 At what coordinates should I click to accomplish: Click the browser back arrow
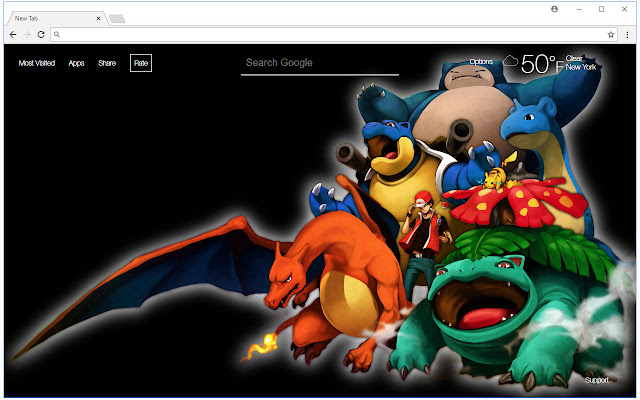(13, 35)
